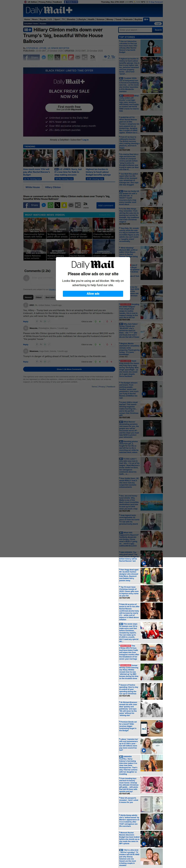Open the Puzzles link in sub-navigation
Image resolution: width=186 pixels, height=868 pixels.
[43, 24]
